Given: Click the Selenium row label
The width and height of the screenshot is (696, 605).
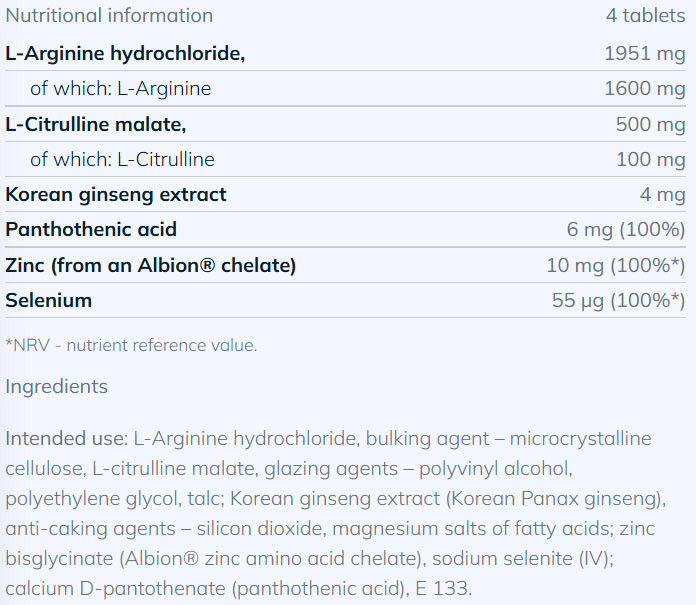Looking at the screenshot, I should (48, 300).
